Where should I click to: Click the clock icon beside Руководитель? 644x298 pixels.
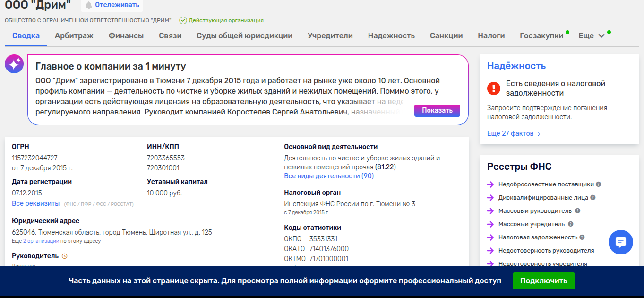65,256
